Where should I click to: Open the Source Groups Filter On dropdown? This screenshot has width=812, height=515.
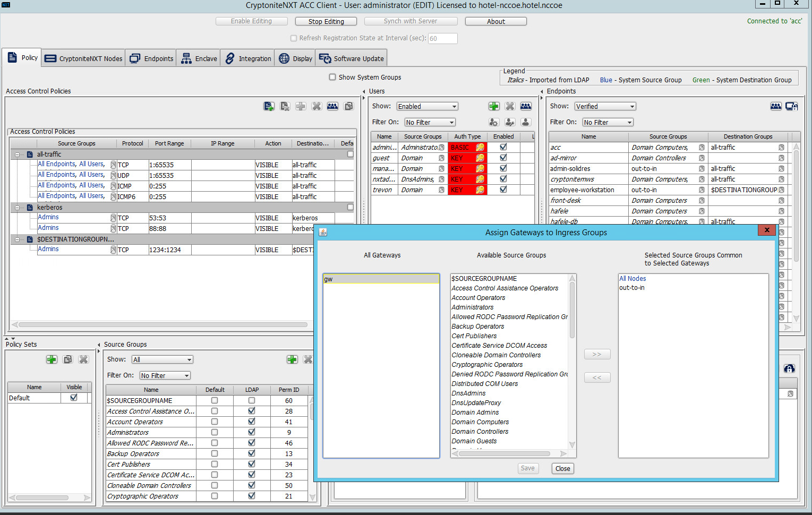(165, 375)
